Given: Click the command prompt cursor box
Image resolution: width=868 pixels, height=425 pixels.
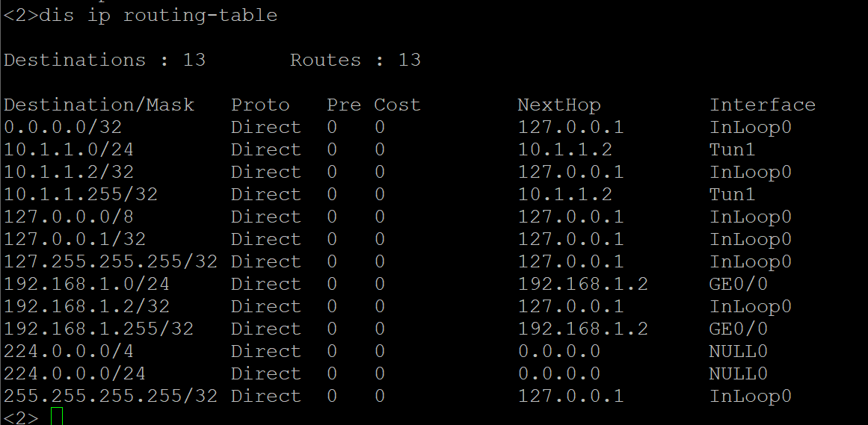Looking at the screenshot, I should tap(57, 418).
